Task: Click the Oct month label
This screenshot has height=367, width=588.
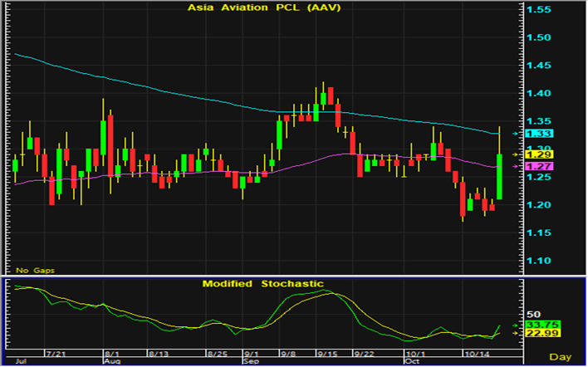Action: click(x=412, y=361)
